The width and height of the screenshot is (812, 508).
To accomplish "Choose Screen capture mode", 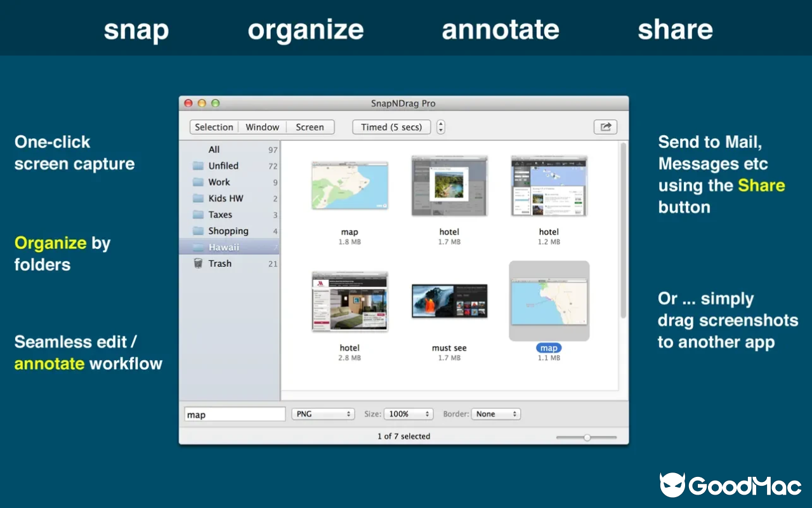I will coord(310,127).
